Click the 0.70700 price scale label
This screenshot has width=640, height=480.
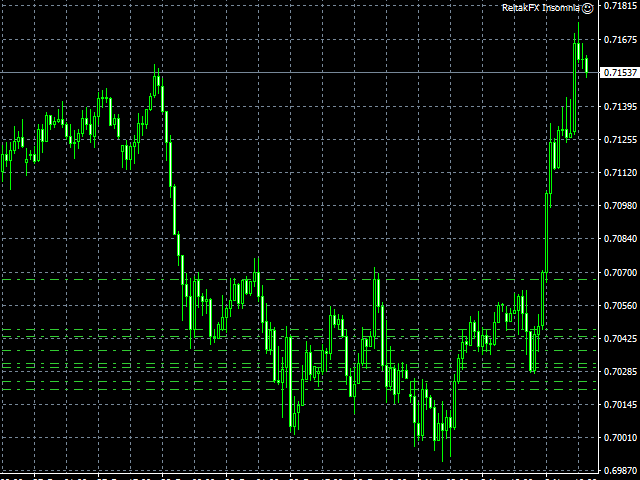620,272
